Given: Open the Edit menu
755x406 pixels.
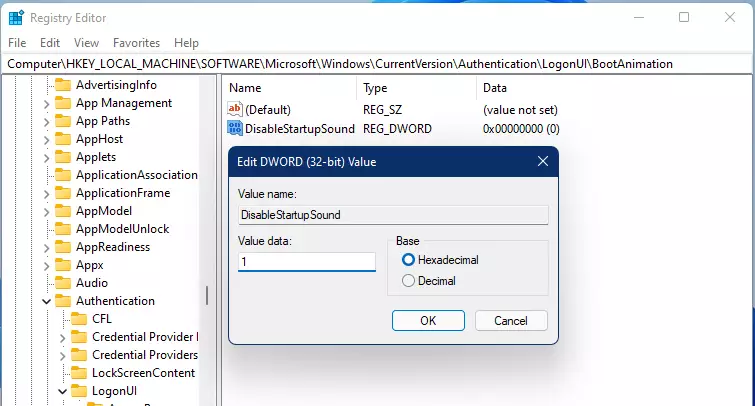Looking at the screenshot, I should tap(50, 43).
